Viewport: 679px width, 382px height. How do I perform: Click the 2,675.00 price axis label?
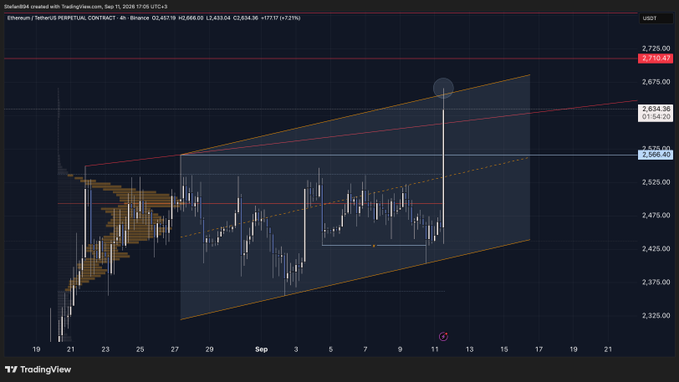656,82
